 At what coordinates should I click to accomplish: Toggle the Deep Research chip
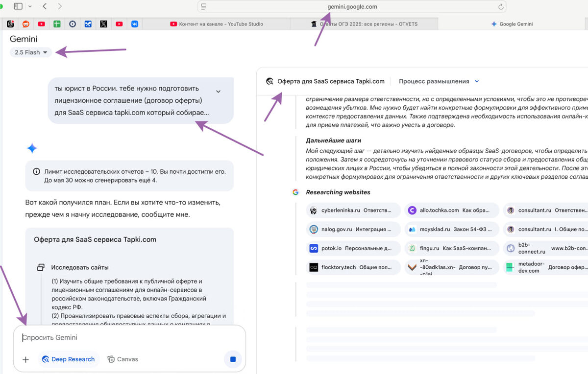tap(69, 359)
